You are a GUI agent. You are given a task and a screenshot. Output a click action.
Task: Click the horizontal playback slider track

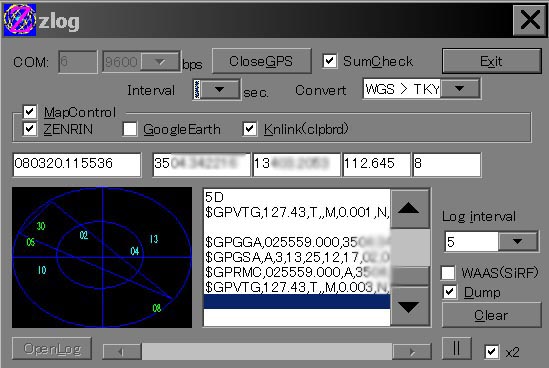[267, 352]
